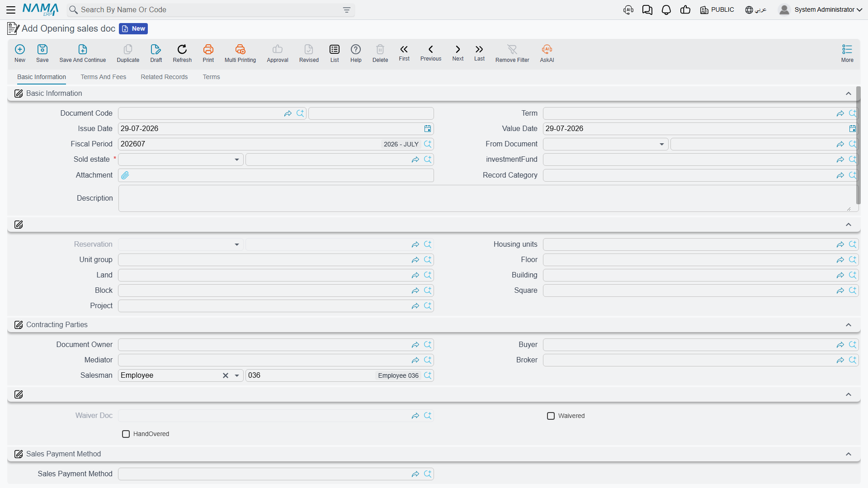Open Reservation type dropdown

pos(237,244)
